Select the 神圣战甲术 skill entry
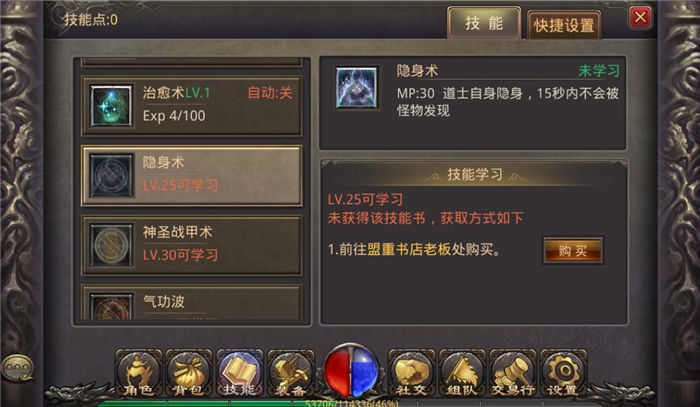Image resolution: width=700 pixels, height=407 pixels. (x=192, y=245)
